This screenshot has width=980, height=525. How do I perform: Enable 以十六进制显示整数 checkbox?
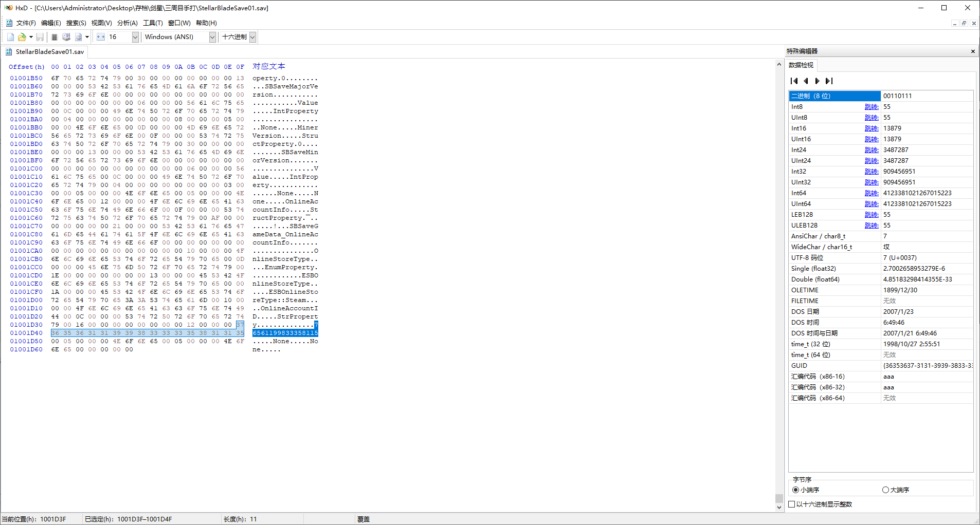click(792, 504)
